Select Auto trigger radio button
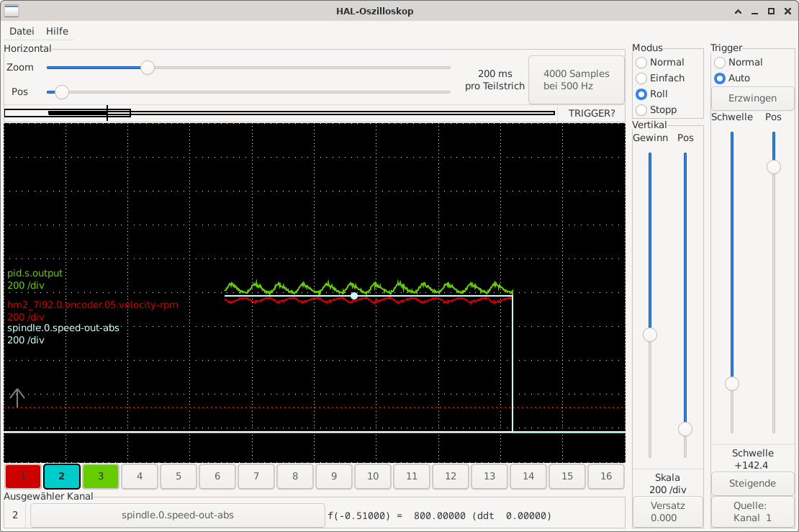The height and width of the screenshot is (532, 799). click(732, 78)
